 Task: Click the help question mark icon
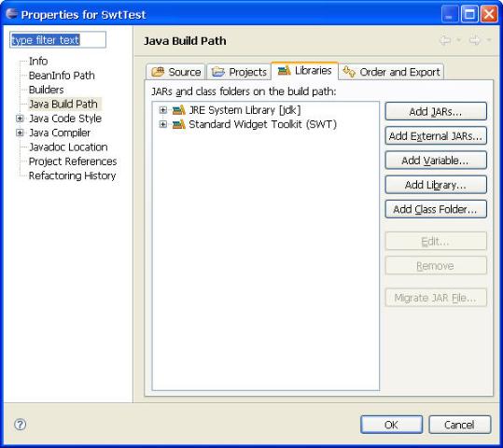click(21, 425)
